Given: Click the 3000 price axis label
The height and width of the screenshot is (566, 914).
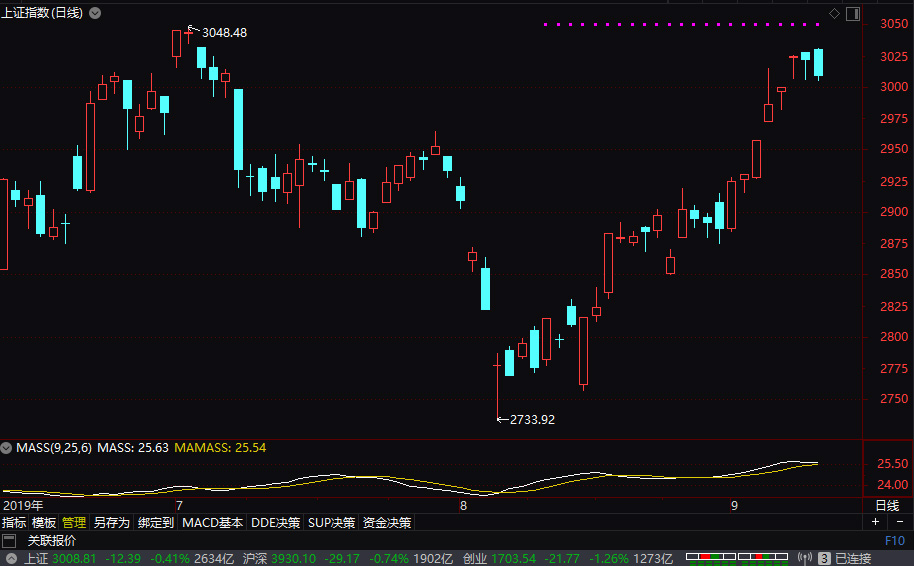Looking at the screenshot, I should (894, 87).
